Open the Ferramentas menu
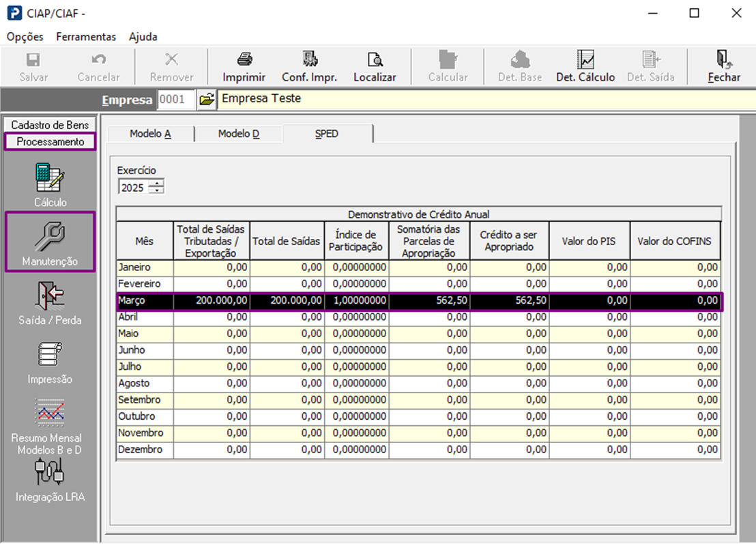This screenshot has width=756, height=544. 86,37
